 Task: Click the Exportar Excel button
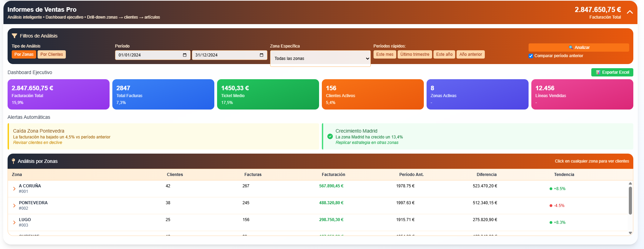pos(612,72)
